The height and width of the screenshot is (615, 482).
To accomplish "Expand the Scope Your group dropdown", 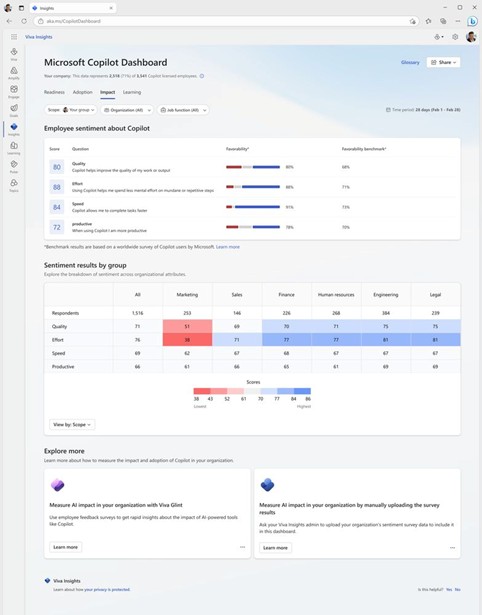I will (x=71, y=110).
